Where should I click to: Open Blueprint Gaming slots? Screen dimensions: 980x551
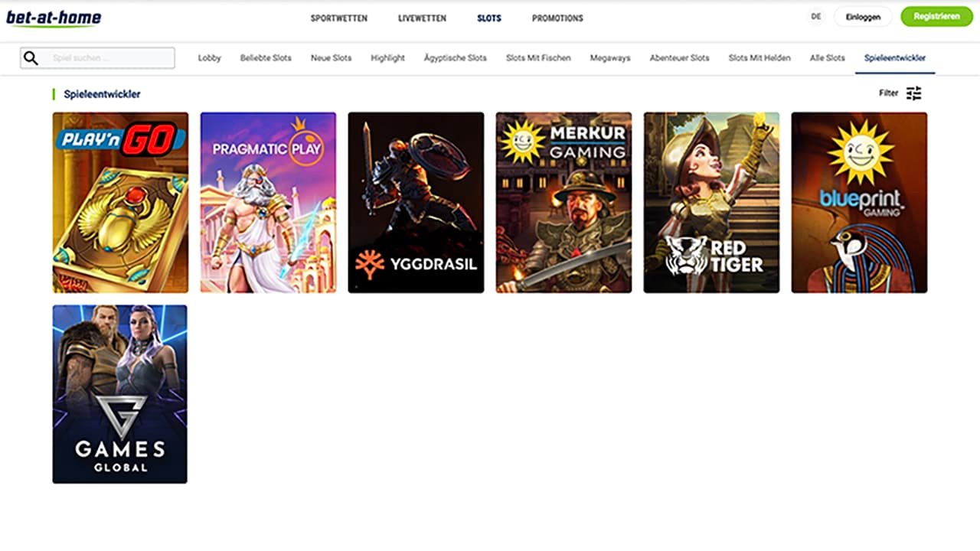[859, 202]
